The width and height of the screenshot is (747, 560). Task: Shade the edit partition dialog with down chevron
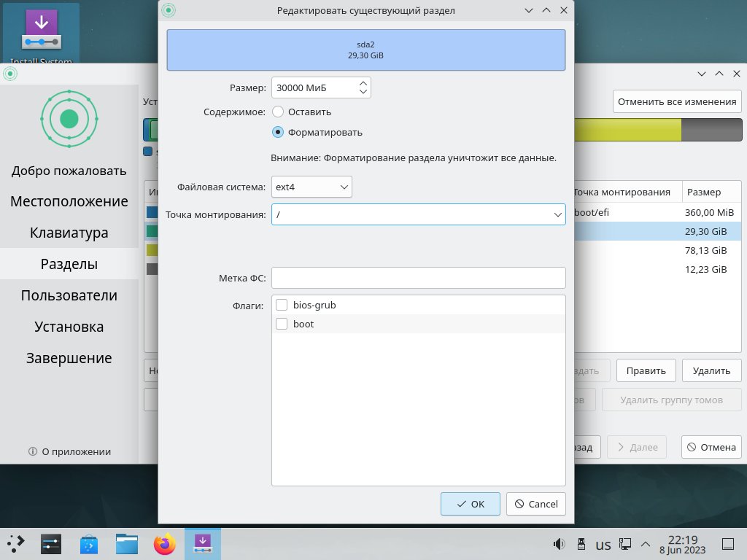coord(529,10)
